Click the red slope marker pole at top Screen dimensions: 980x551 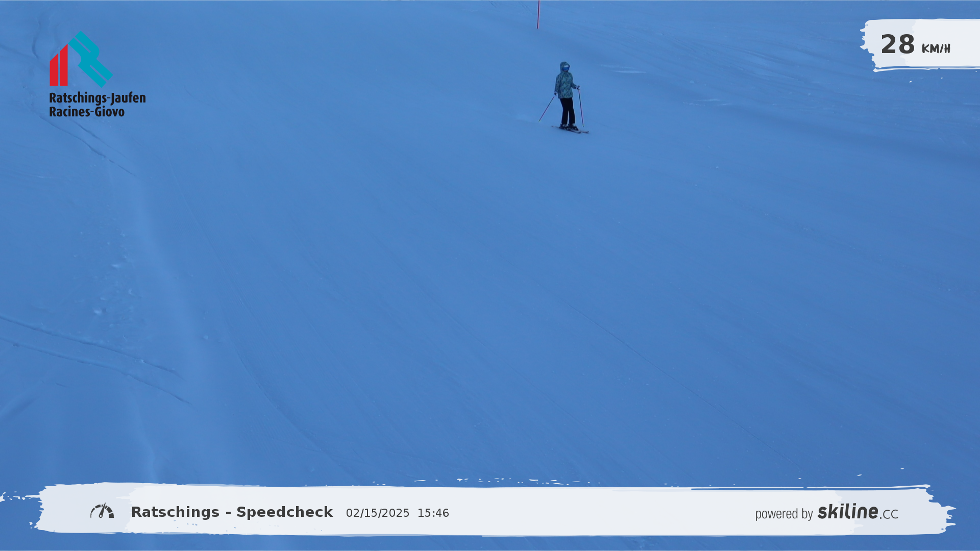[x=538, y=14]
